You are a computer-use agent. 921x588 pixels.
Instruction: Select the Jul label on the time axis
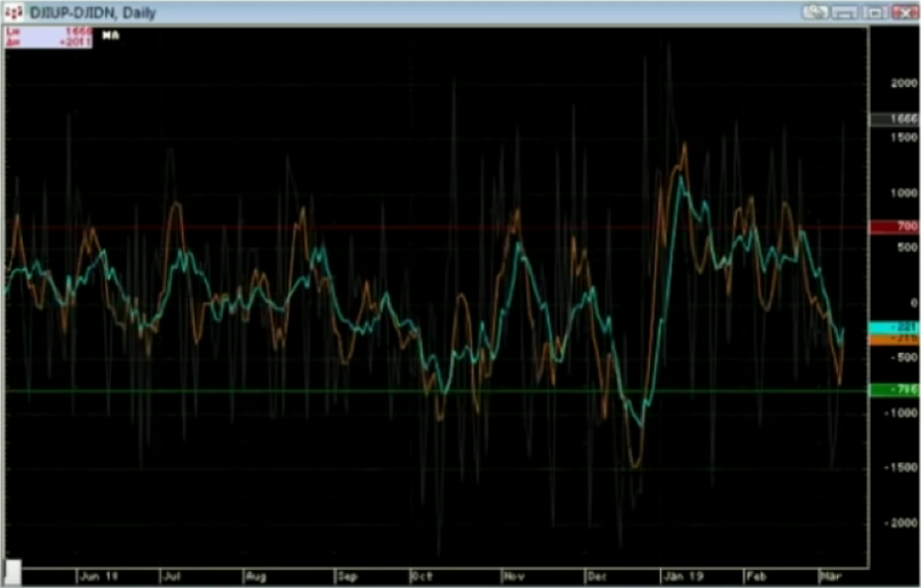click(x=173, y=574)
